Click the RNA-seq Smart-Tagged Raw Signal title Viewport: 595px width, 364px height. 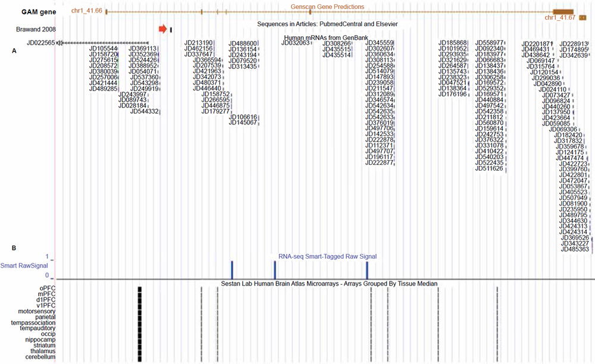point(327,256)
